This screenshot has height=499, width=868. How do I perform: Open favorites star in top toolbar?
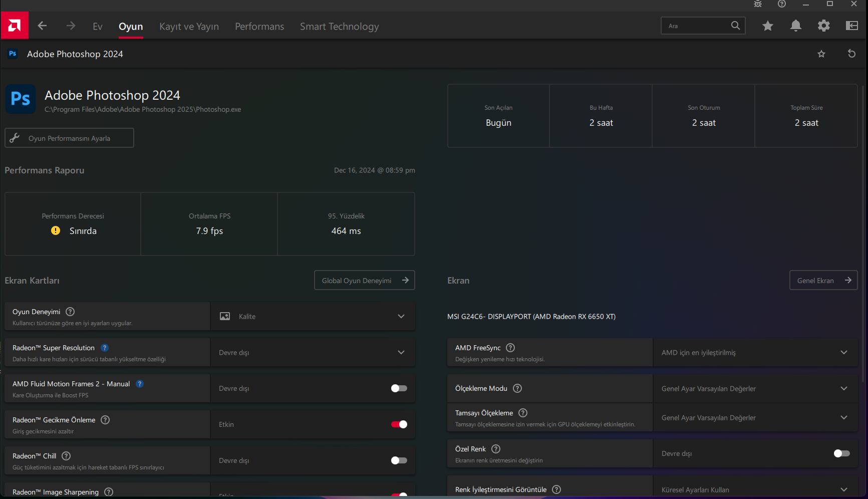[x=768, y=26]
